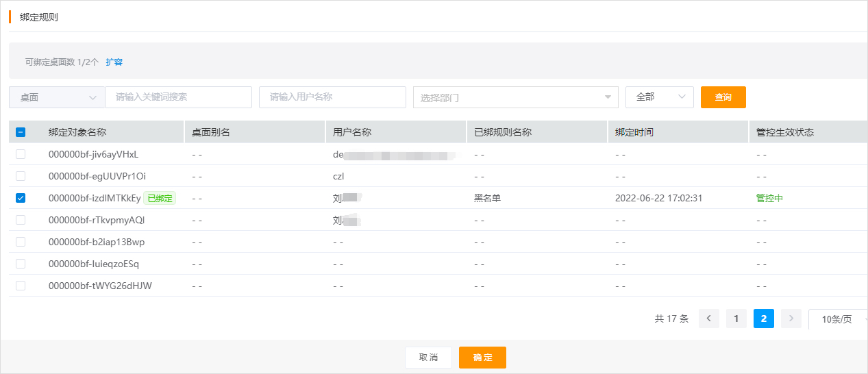868x374 pixels.
Task: Select page 2 in pagination
Action: coord(763,319)
